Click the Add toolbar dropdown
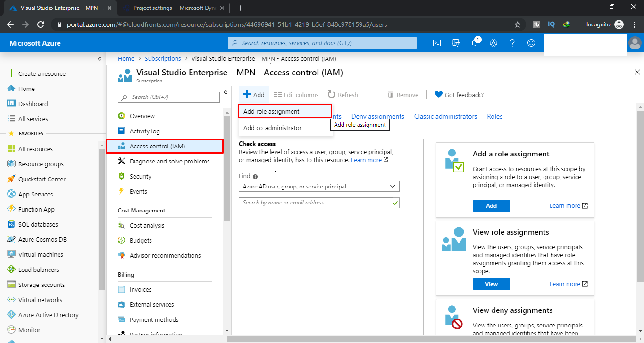The width and height of the screenshot is (644, 343). [x=254, y=95]
